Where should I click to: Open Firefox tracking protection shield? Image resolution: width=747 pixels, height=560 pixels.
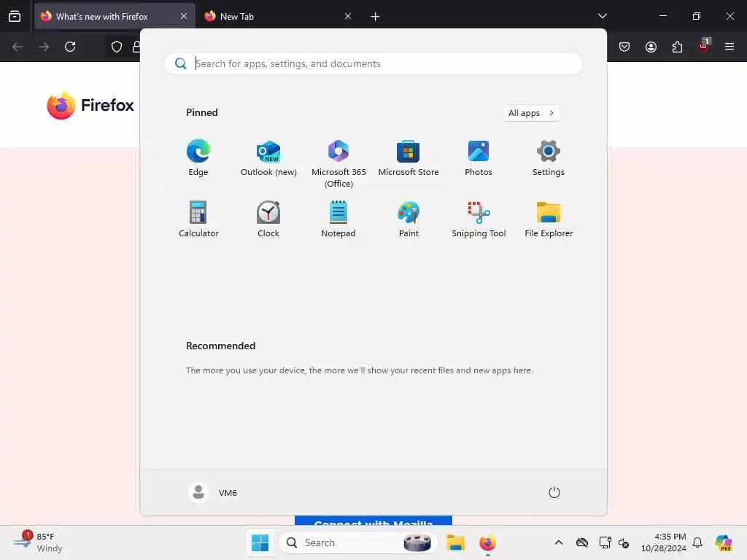pyautogui.click(x=117, y=47)
